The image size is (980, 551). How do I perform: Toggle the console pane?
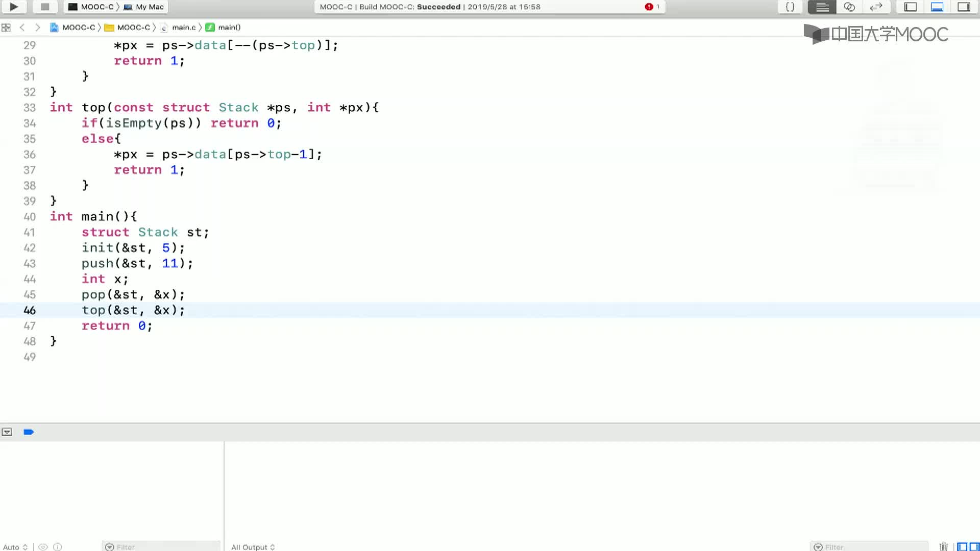pos(974,546)
